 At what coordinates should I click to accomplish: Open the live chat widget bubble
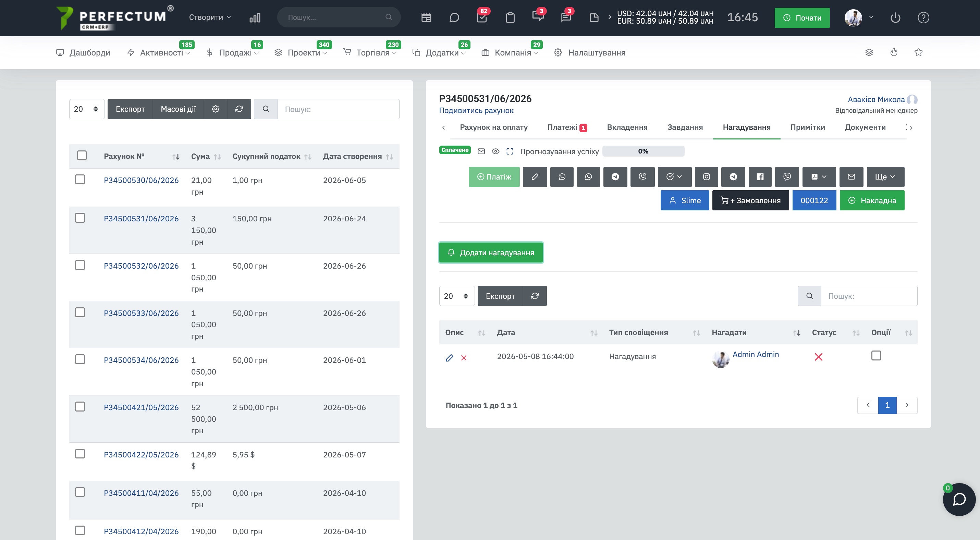959,499
